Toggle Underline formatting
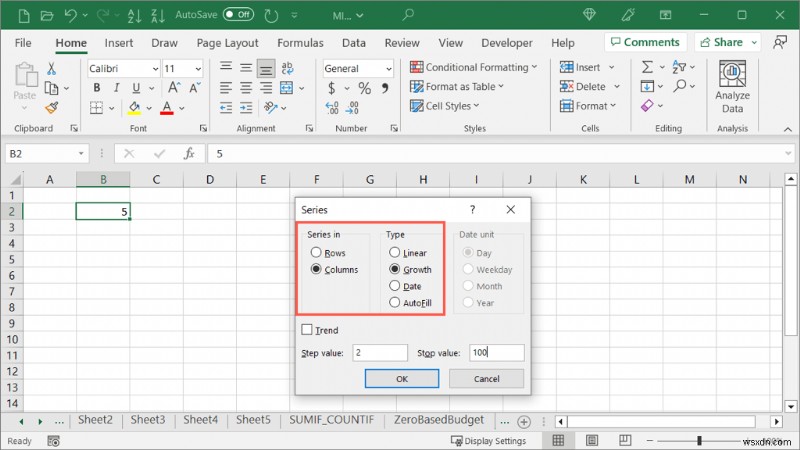This screenshot has height=450, width=800. pos(136,88)
